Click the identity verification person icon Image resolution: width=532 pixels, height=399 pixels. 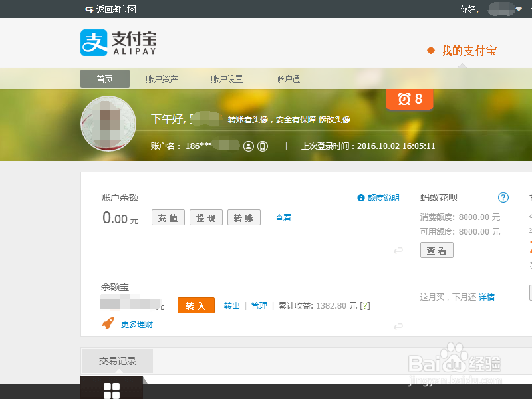248,146
